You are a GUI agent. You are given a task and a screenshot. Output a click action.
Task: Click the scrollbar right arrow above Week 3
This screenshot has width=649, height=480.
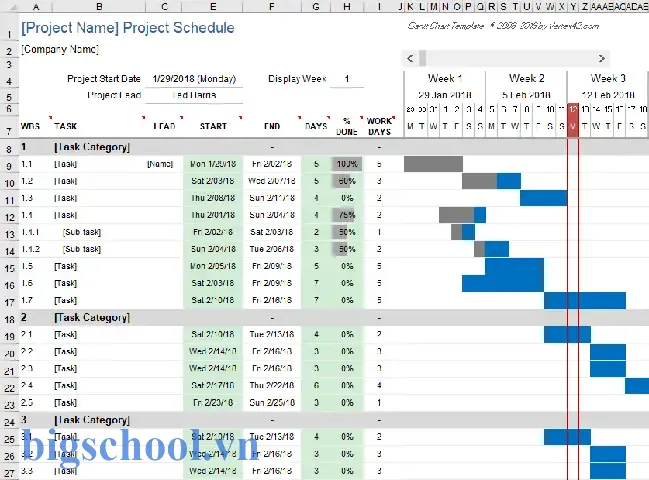tap(601, 58)
